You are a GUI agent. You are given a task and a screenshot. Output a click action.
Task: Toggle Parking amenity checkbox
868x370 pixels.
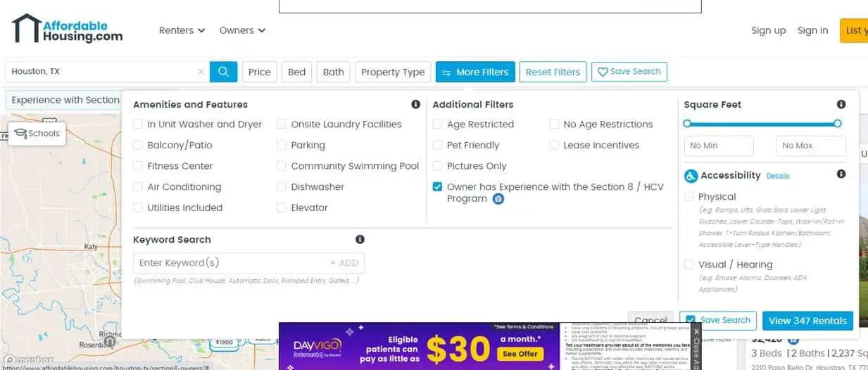pyautogui.click(x=282, y=145)
